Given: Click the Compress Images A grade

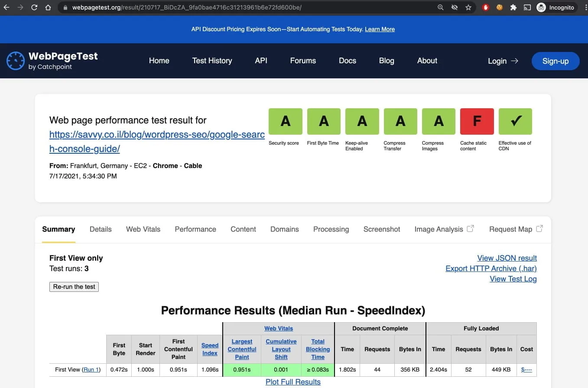Looking at the screenshot, I should (x=439, y=121).
